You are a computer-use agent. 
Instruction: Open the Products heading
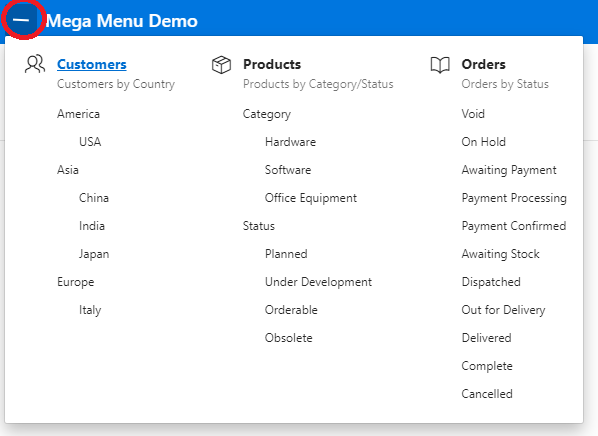point(272,64)
